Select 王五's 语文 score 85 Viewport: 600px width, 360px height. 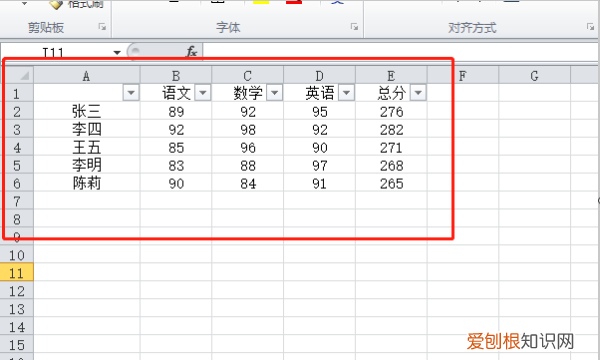[176, 147]
